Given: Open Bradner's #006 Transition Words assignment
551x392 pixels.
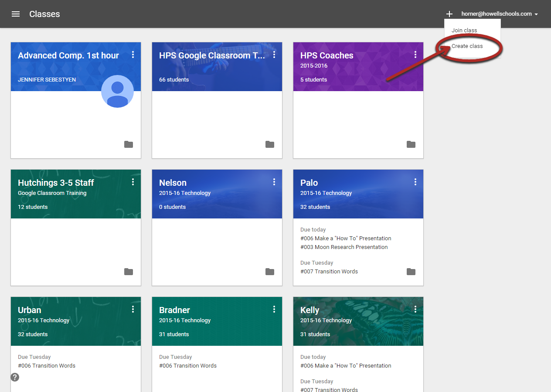Looking at the screenshot, I should point(188,366).
